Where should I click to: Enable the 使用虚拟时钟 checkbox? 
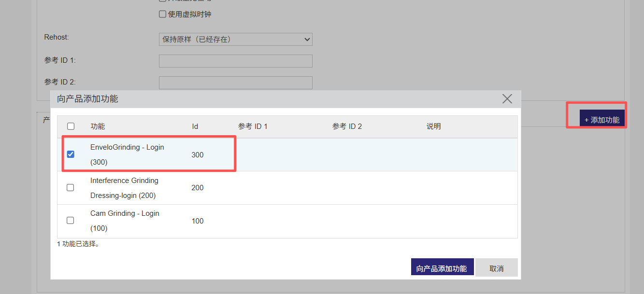click(163, 14)
